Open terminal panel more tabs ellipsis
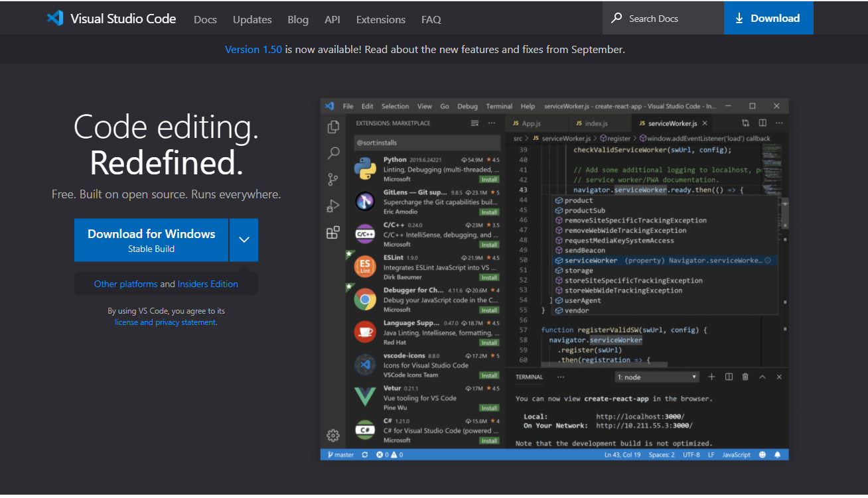Viewport: 868px width, 498px height. pyautogui.click(x=561, y=377)
